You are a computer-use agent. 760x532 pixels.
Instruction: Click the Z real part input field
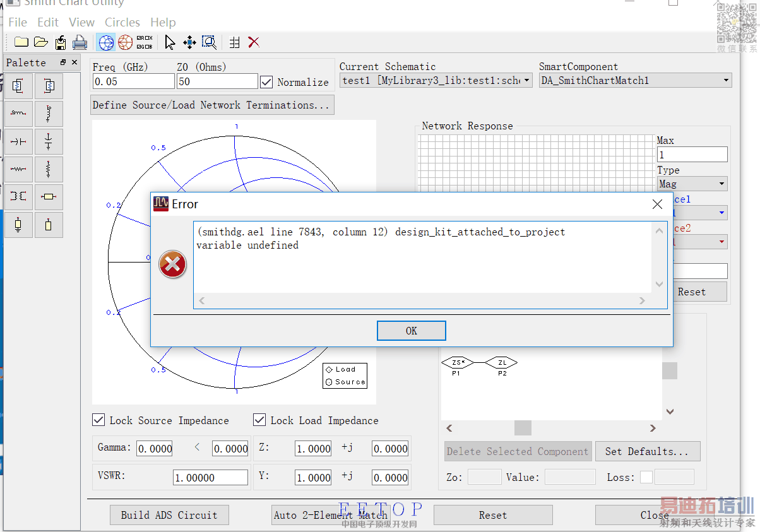[x=313, y=449]
